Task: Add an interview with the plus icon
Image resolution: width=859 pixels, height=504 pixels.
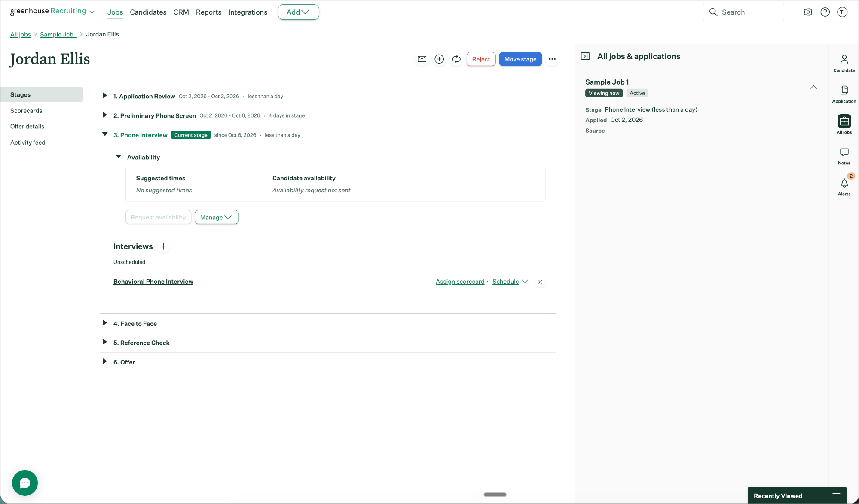Action: (x=163, y=246)
